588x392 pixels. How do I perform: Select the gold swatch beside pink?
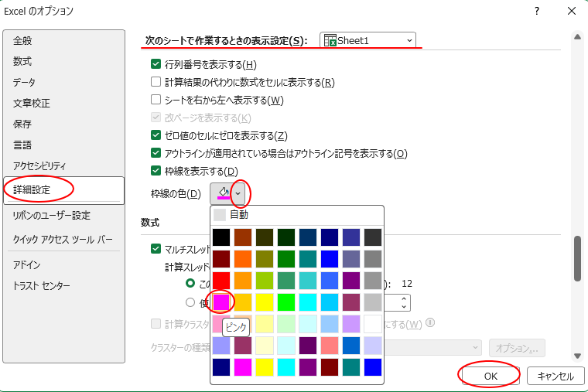(243, 302)
